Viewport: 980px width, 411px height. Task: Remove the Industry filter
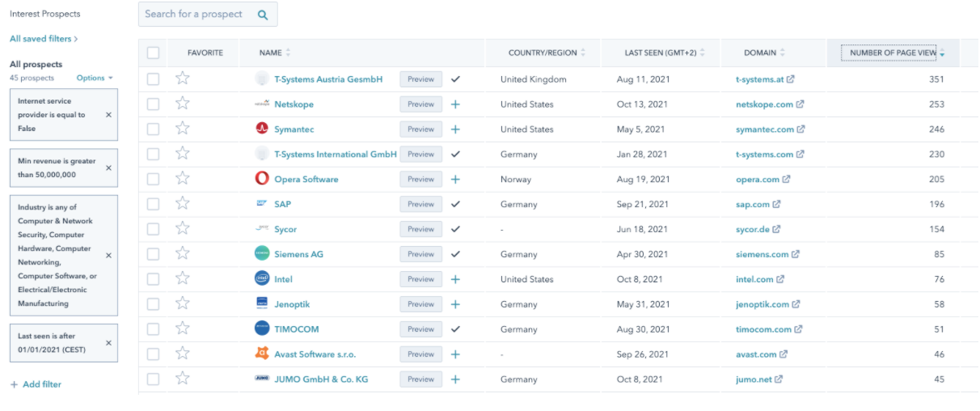point(108,256)
